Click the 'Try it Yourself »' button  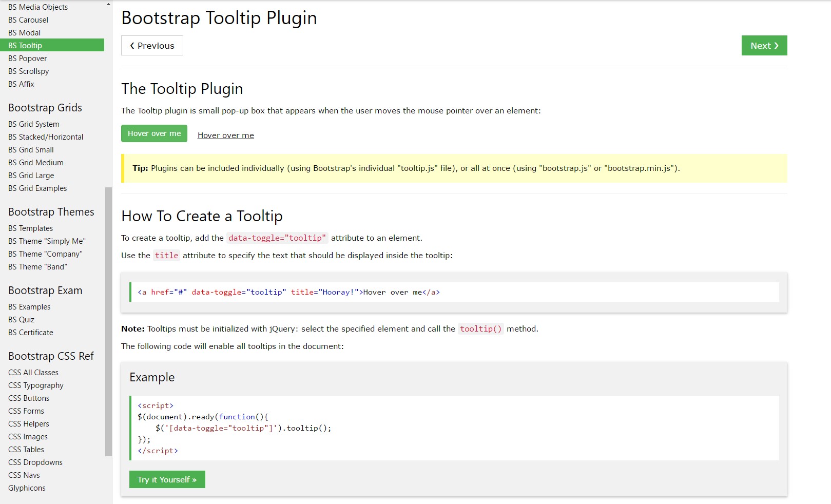point(167,479)
